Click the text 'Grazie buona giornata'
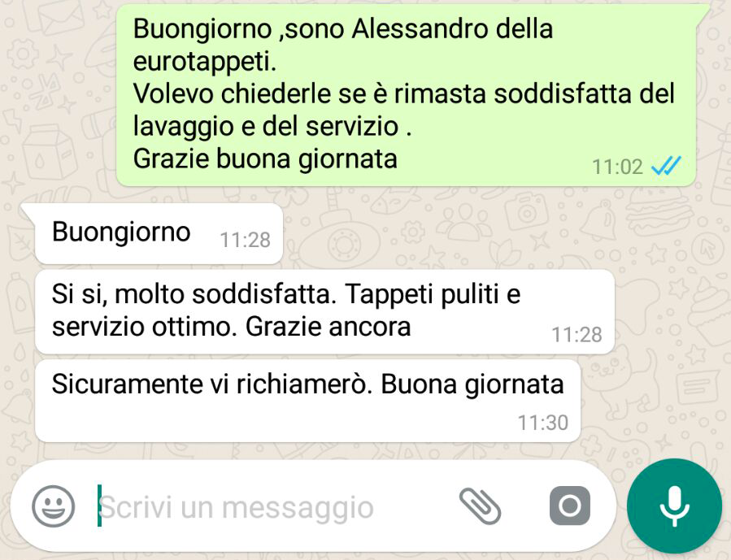Image resolution: width=731 pixels, height=560 pixels. [265, 158]
